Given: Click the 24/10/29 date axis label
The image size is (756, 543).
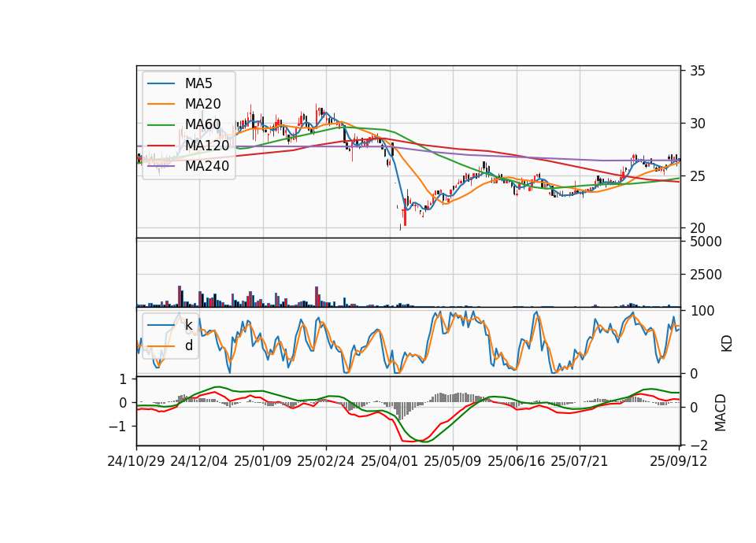Looking at the screenshot, I should (x=136, y=461).
